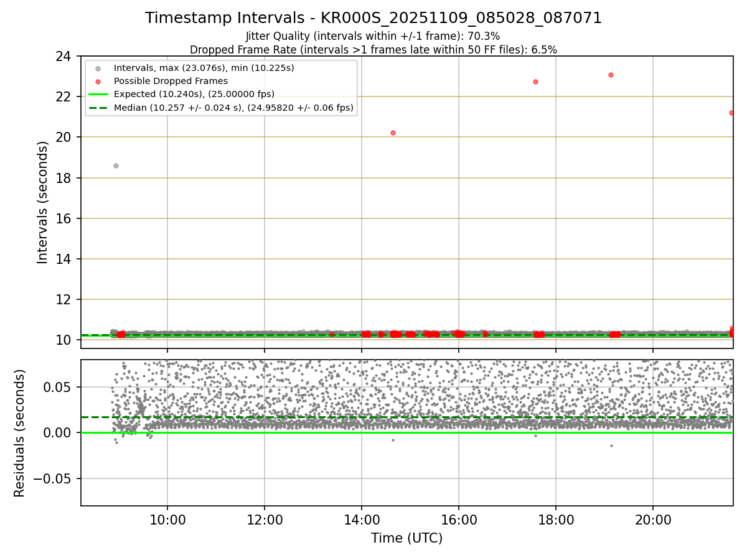This screenshot has height=560, width=747.
Task: Click the '18:00' x-axis tick label
Action: 556,520
